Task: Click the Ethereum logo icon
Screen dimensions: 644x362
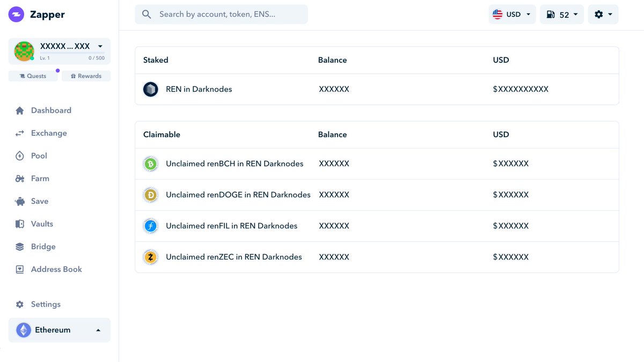Action: click(x=24, y=330)
